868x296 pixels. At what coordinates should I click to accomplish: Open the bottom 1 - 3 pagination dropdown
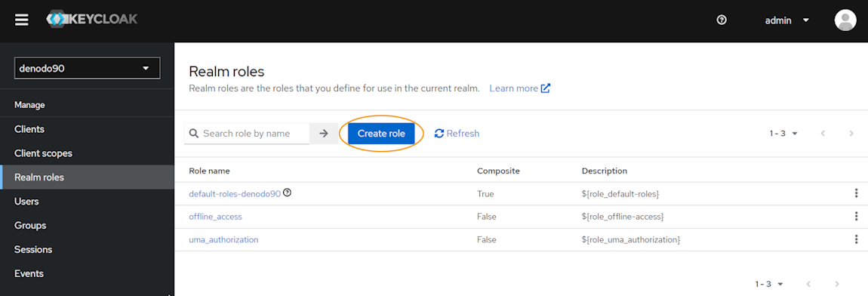click(769, 284)
